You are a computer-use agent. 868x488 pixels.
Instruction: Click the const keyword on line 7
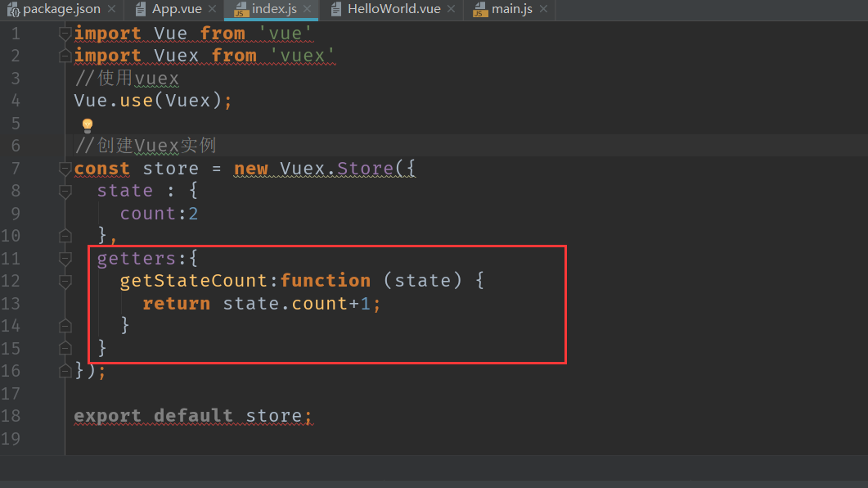pos(102,169)
